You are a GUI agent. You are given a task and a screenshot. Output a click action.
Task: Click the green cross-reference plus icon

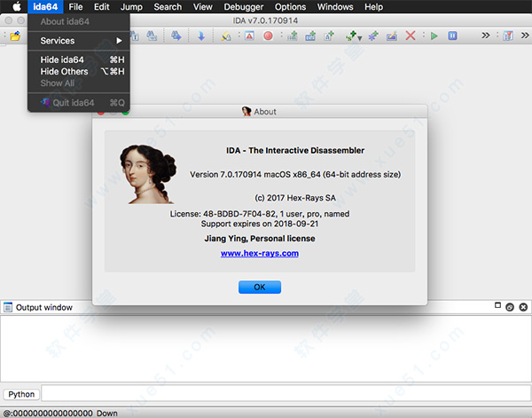[x=351, y=35]
